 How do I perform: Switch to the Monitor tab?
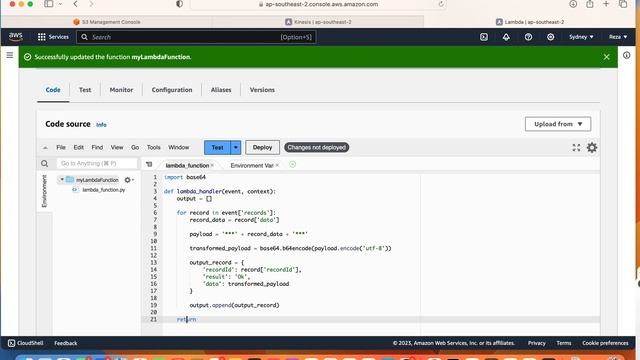pyautogui.click(x=121, y=90)
